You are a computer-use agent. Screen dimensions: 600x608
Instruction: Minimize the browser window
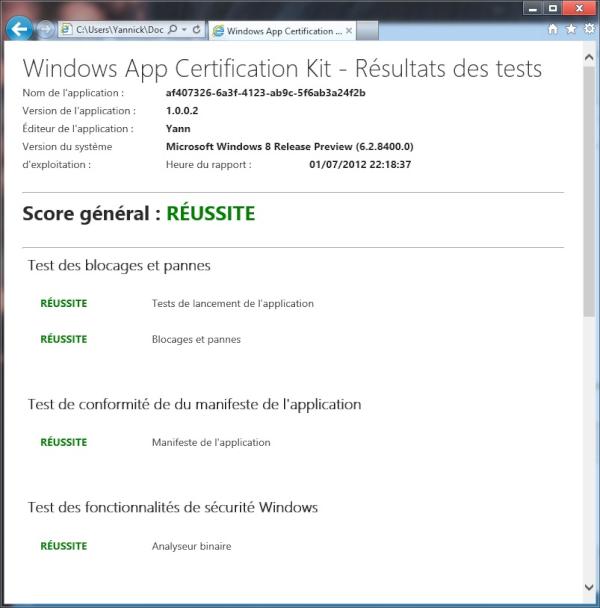(533, 8)
